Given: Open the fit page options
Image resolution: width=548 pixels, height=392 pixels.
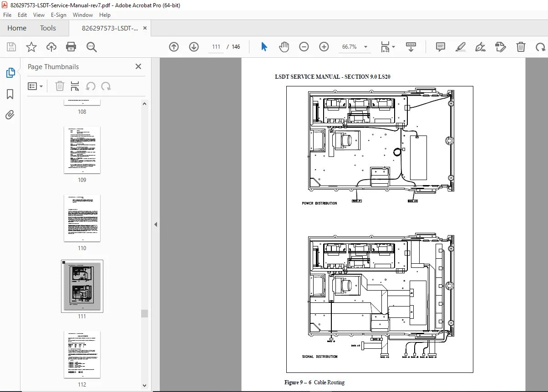Looking at the screenshot, I should [387, 47].
